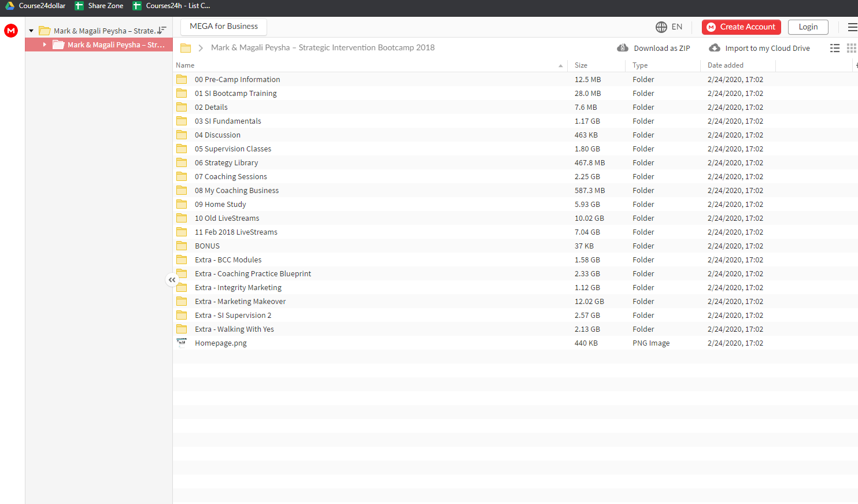Click Import to my Cloud Drive

(760, 48)
